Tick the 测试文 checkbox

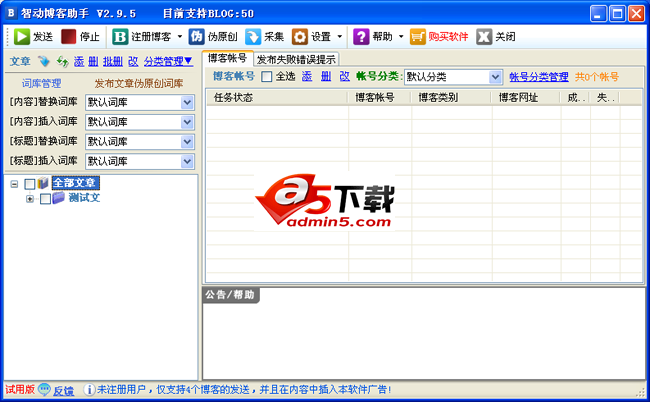coord(46,199)
